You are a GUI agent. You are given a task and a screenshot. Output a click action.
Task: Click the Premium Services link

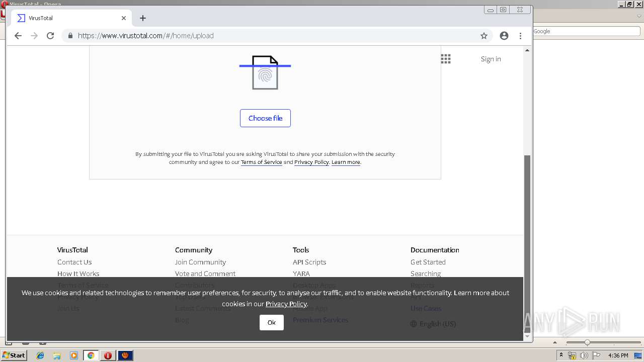[320, 320]
